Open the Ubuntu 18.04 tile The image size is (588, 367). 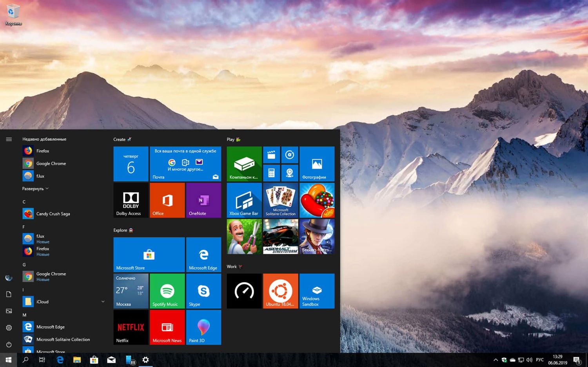(280, 291)
